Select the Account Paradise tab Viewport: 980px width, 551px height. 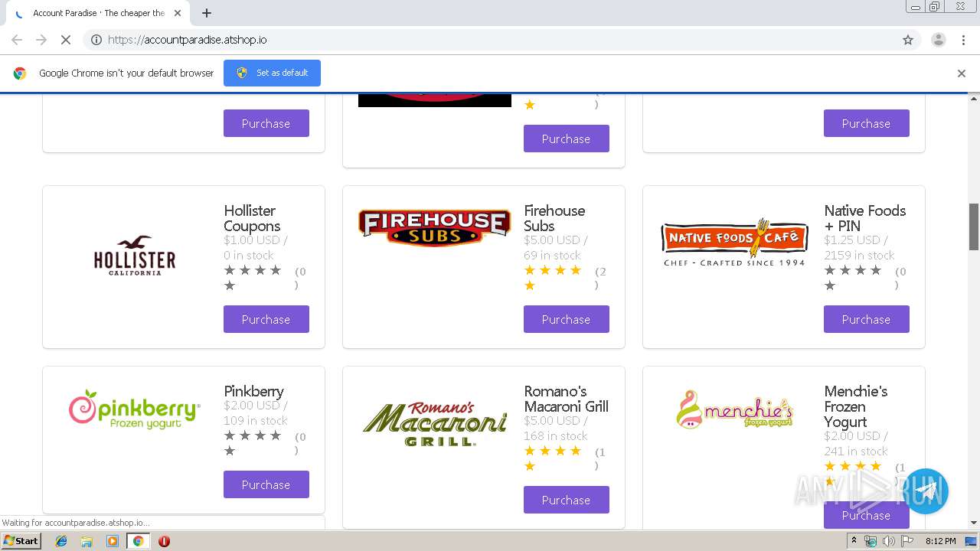(x=97, y=13)
